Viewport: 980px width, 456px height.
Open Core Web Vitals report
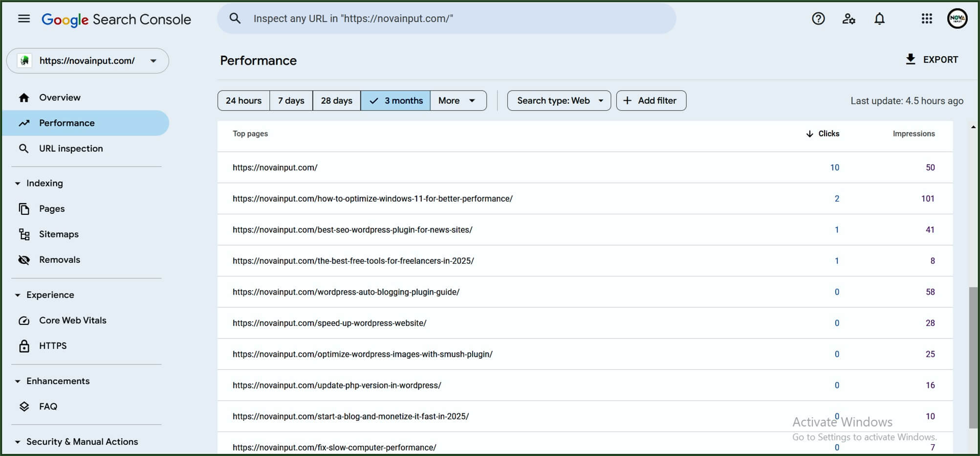(x=86, y=320)
